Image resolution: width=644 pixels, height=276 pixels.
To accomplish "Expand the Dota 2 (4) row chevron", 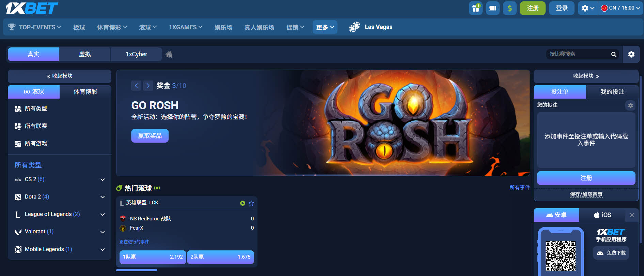I will 103,197.
